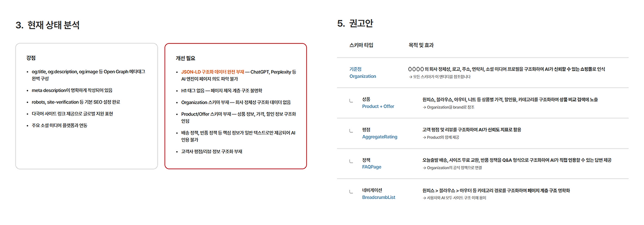Click the 'Product와 함께 제공' note

441,137
